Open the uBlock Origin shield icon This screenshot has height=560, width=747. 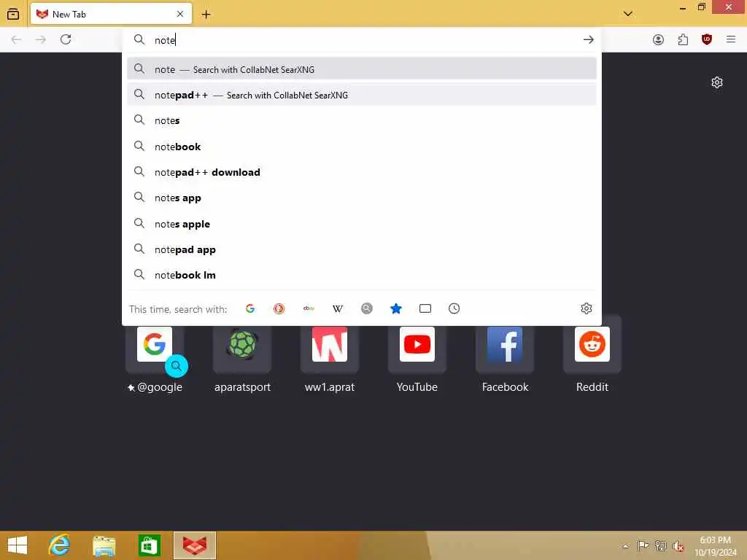point(707,39)
